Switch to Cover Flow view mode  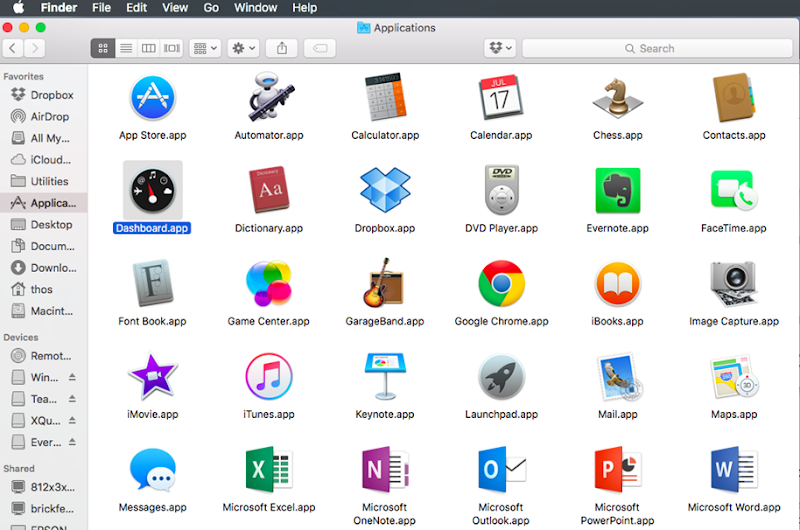pyautogui.click(x=171, y=48)
